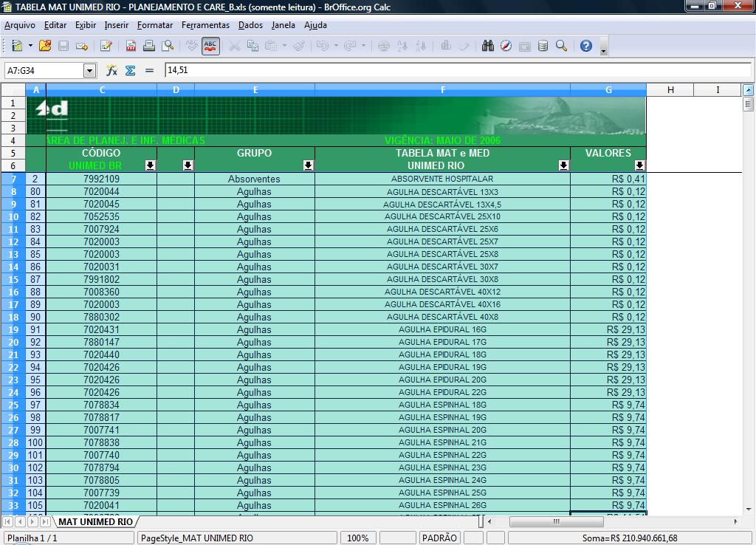This screenshot has height=545, width=756.
Task: Open Find & Replace binoculars icon
Action: [x=488, y=46]
